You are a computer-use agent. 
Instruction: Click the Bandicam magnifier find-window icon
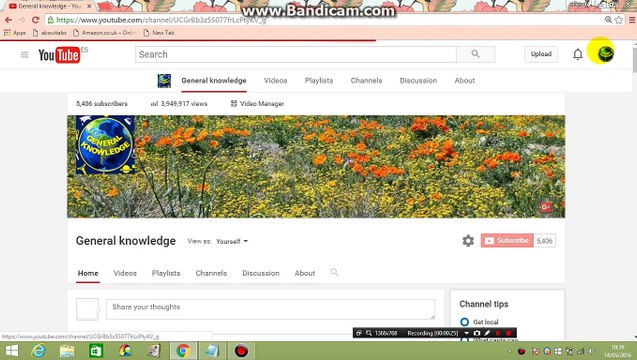369,333
